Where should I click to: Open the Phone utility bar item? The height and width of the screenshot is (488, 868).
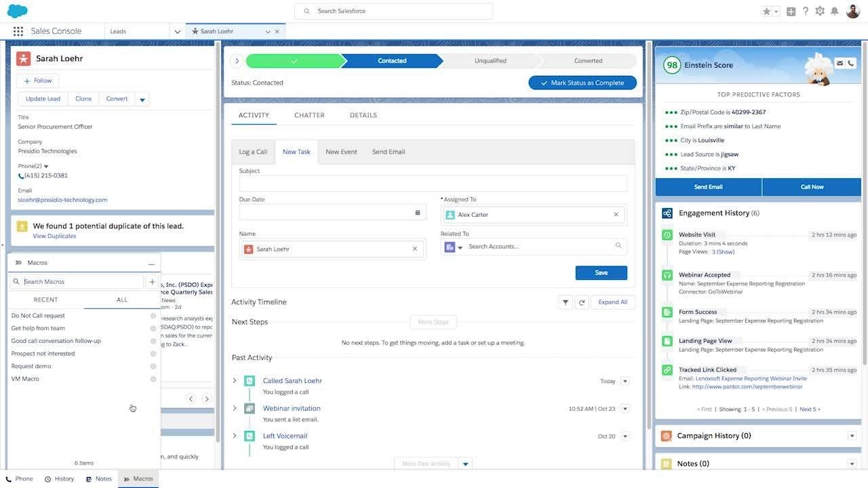tap(20, 479)
